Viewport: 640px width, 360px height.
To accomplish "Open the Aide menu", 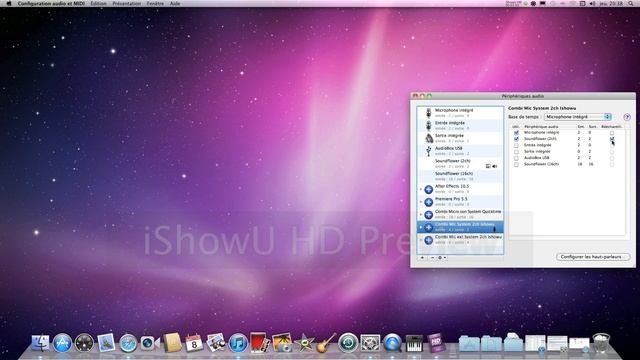I will pyautogui.click(x=175, y=3).
